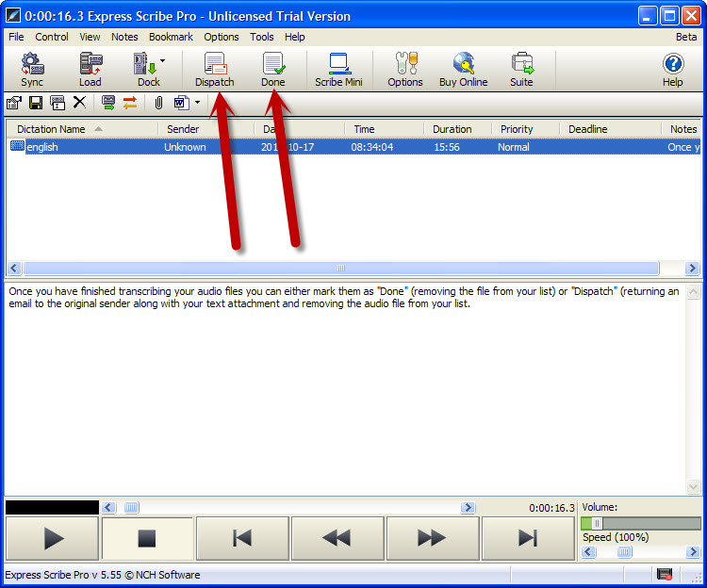Click the playback position slider thumb
The width and height of the screenshot is (707, 588).
(131, 508)
